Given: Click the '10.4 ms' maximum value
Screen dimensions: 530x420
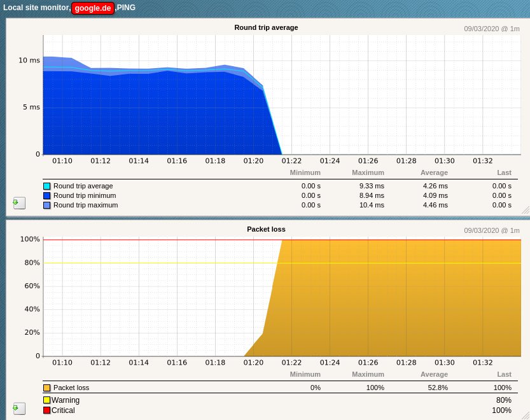Looking at the screenshot, I should coord(372,205).
